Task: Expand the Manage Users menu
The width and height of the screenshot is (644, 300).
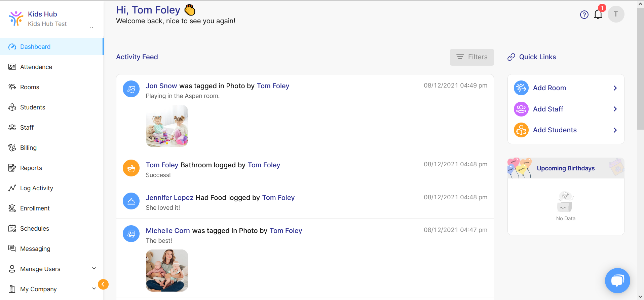Action: click(x=94, y=269)
